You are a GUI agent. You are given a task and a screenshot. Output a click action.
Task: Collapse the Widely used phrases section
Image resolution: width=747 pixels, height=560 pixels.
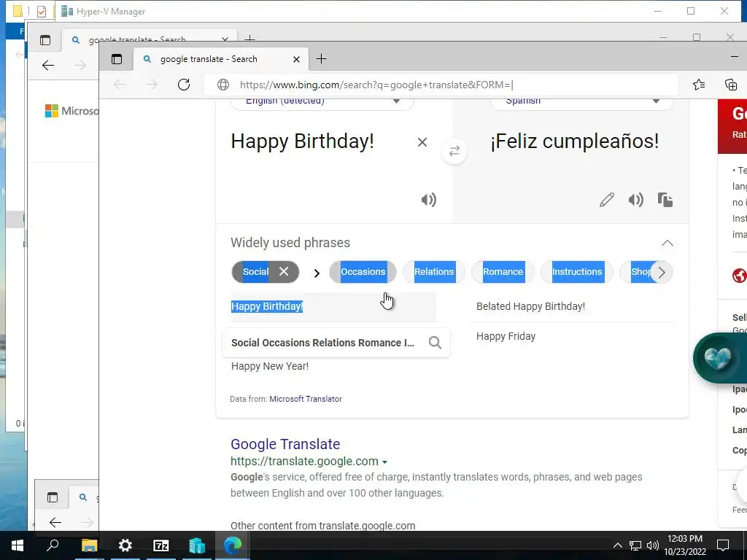pos(667,243)
